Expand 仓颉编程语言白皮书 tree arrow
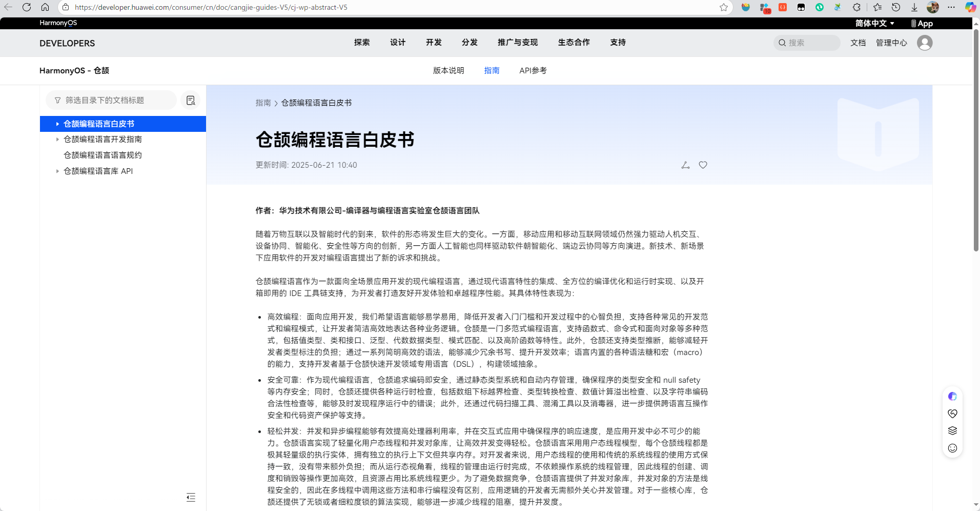This screenshot has width=980, height=511. pos(57,124)
